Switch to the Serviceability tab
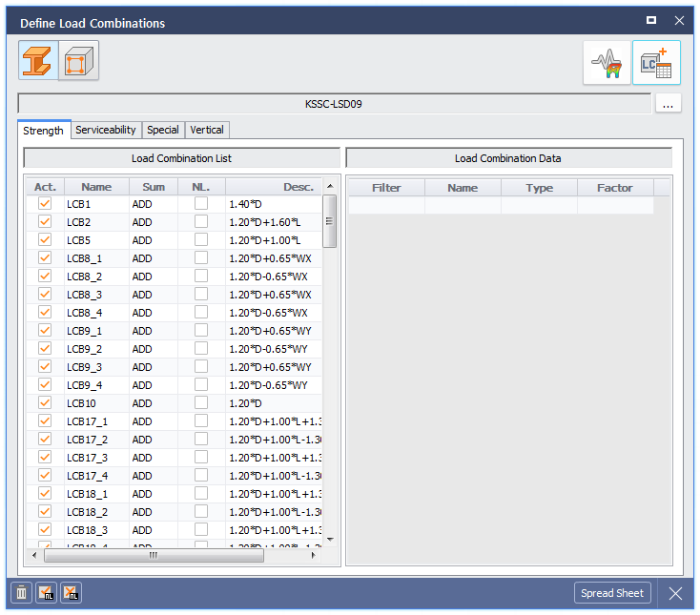The height and width of the screenshot is (615, 700). 106,130
